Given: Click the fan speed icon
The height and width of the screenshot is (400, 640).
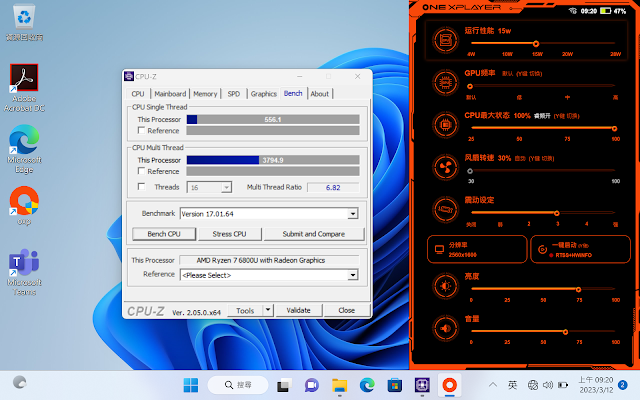Looking at the screenshot, I should (445, 167).
